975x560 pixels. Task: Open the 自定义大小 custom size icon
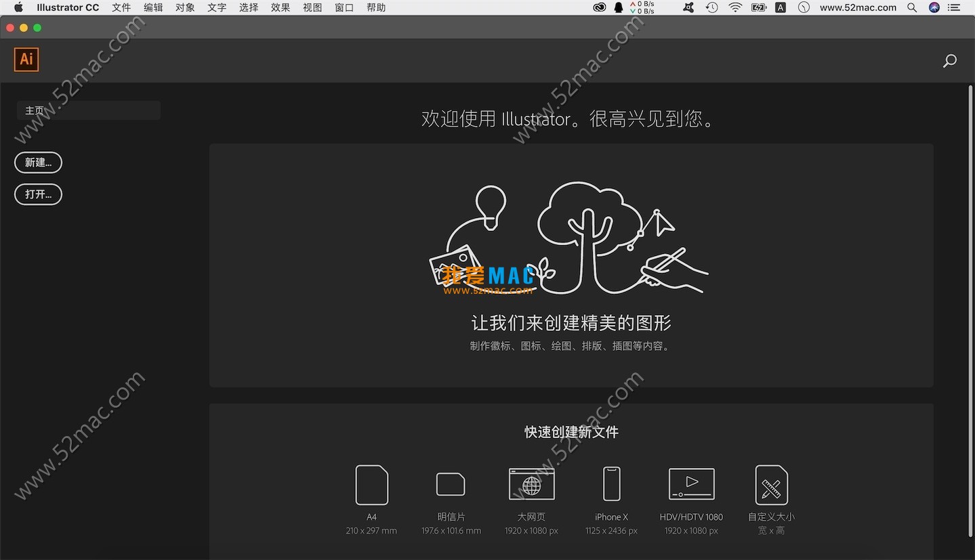[771, 484]
